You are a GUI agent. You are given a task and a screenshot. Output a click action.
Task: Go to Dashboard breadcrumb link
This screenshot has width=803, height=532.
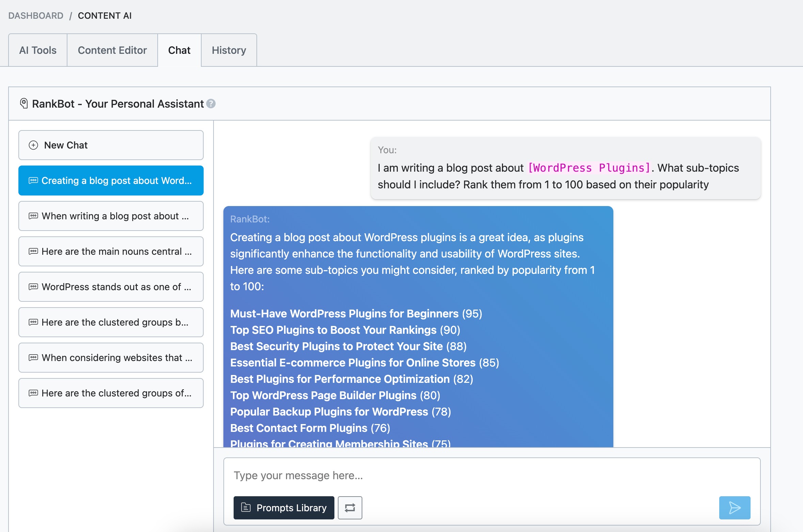[36, 16]
